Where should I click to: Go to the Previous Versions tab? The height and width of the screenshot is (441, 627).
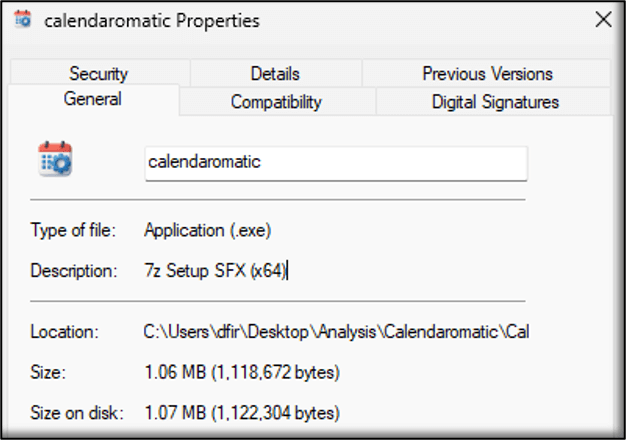(487, 74)
